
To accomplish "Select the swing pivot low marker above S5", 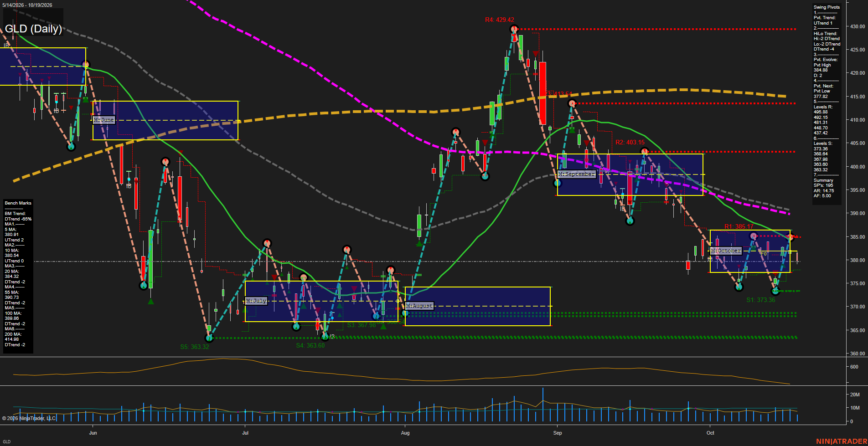I will click(x=209, y=338).
